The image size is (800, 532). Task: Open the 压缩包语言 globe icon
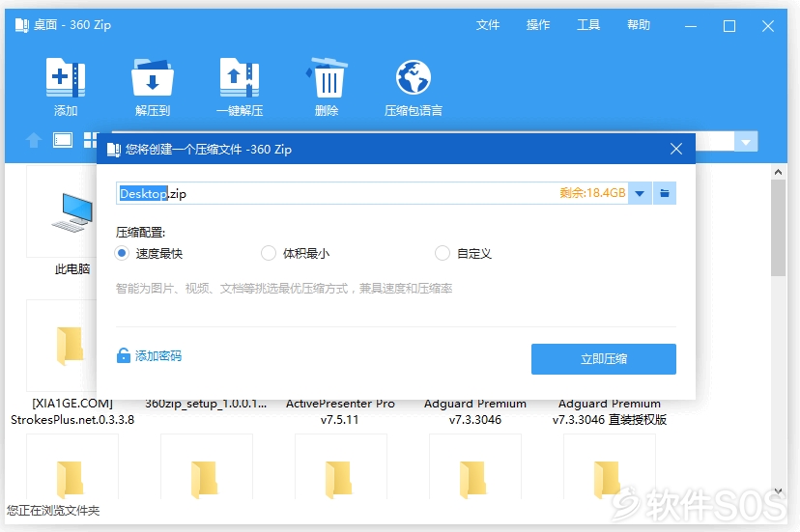click(414, 77)
